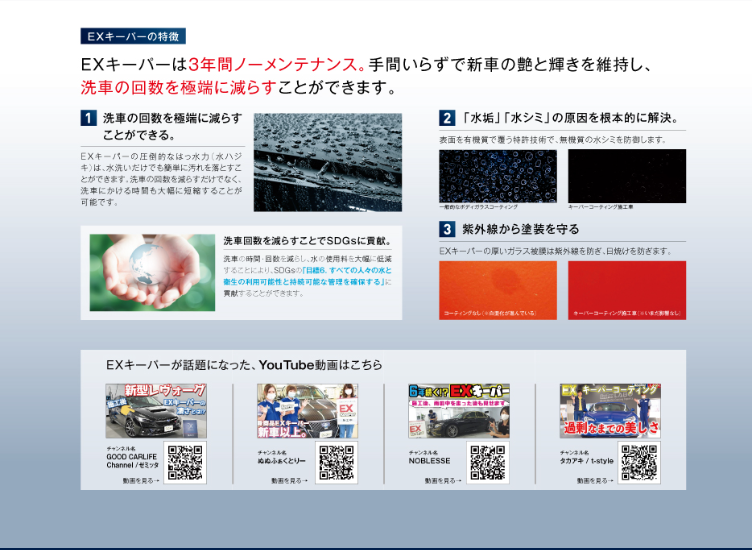Screen dimensions: 752x550
Task: Click the orange uncoated paint sample
Action: pyautogui.click(x=498, y=290)
